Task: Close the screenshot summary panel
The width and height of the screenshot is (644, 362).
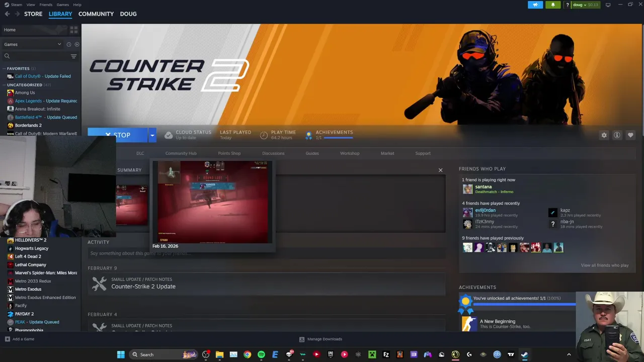Action: pos(440,170)
